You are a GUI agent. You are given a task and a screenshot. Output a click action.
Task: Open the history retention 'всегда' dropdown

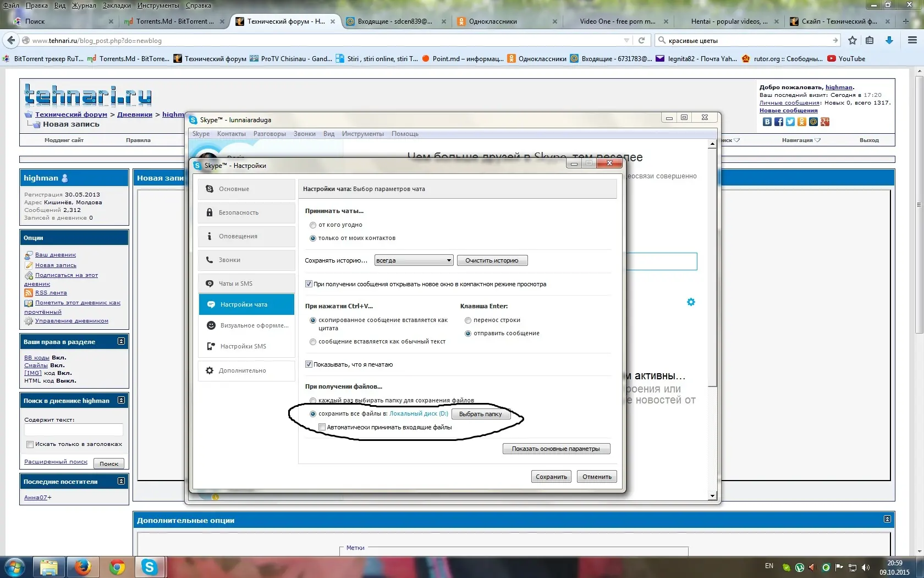click(x=414, y=260)
